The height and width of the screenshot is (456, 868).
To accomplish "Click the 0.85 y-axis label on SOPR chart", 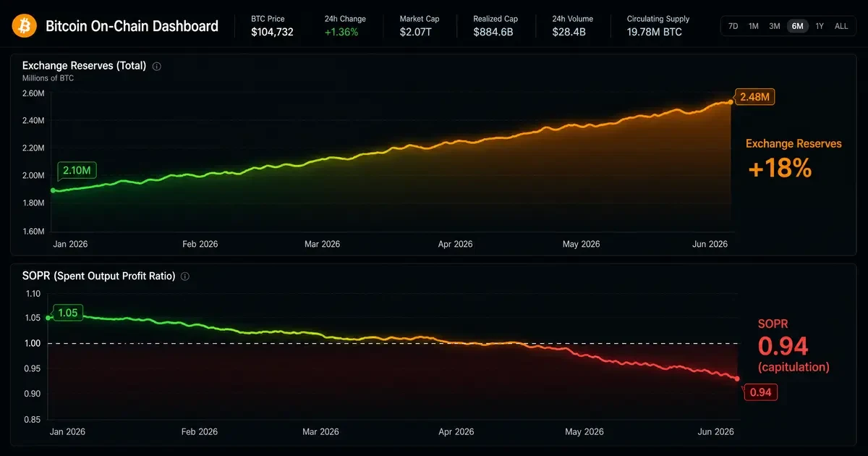I will [x=33, y=419].
